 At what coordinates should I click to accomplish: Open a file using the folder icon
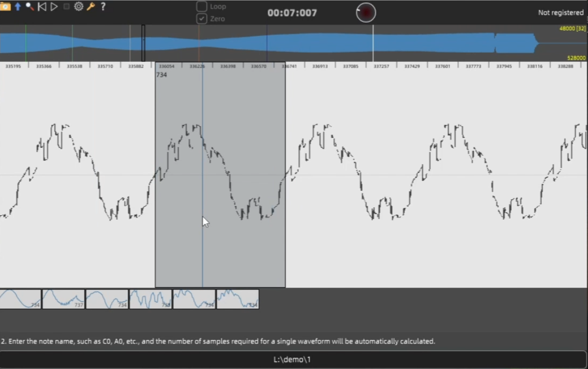pyautogui.click(x=5, y=6)
